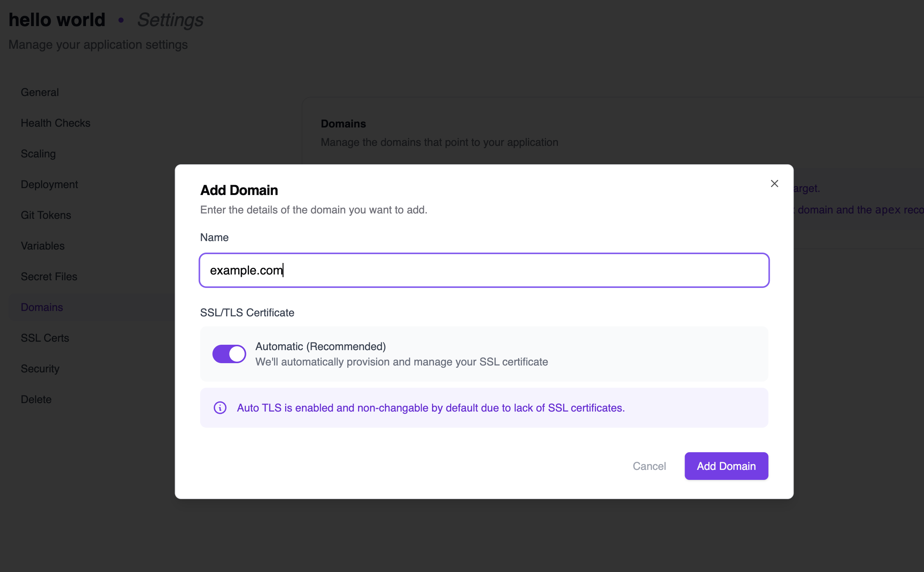Viewport: 924px width, 572px height.
Task: Open Secret Files settings
Action: click(49, 276)
